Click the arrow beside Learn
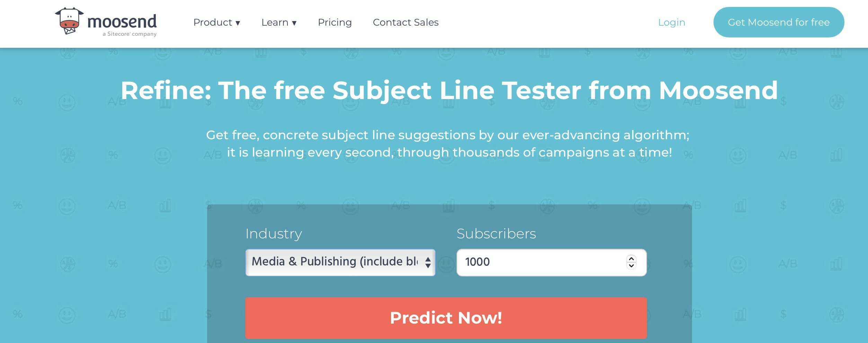This screenshot has width=868, height=343. (x=294, y=23)
